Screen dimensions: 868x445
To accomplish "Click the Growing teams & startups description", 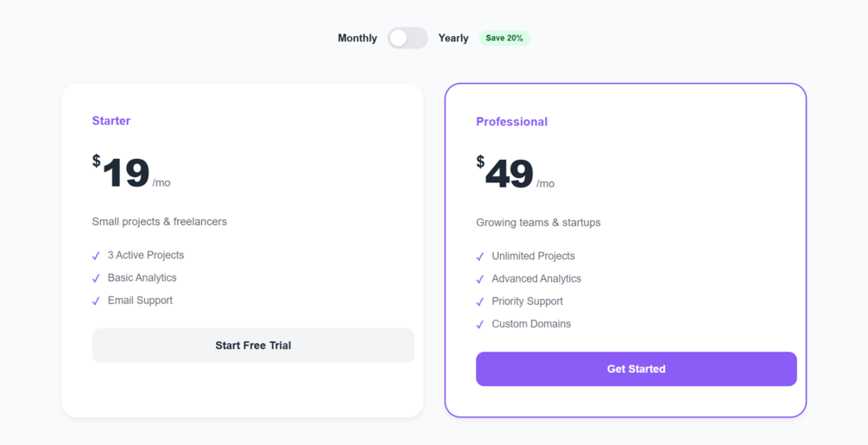I will coord(538,222).
